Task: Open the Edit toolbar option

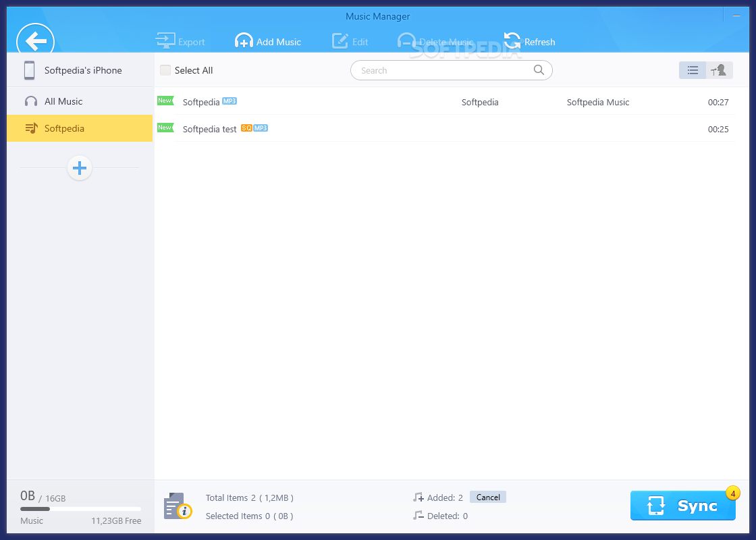Action: pos(350,41)
